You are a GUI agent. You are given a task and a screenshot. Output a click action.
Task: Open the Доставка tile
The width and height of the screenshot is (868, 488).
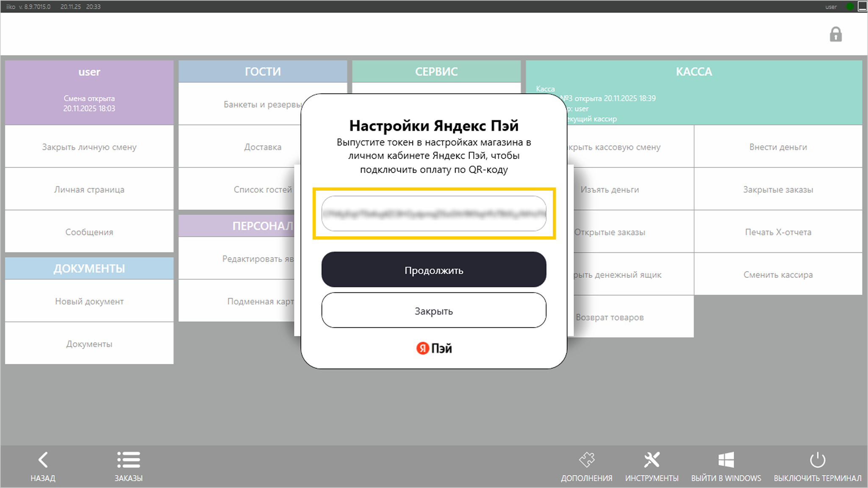click(x=240, y=147)
